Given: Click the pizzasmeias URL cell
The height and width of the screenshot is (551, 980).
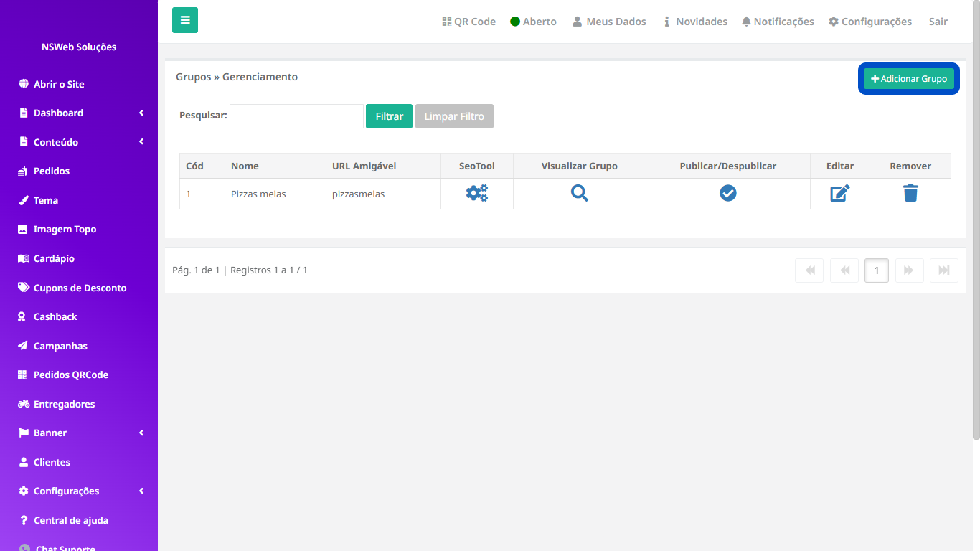Looking at the screenshot, I should pyautogui.click(x=384, y=194).
